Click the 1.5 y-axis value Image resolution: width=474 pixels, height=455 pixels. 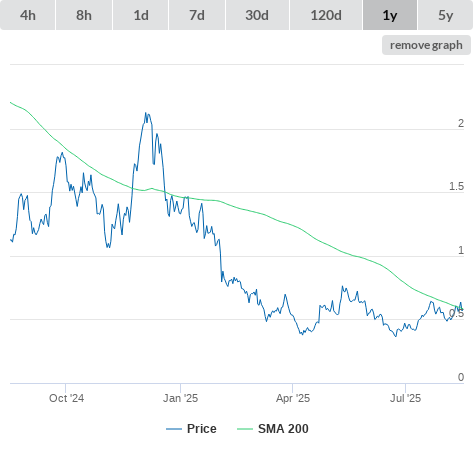click(x=456, y=186)
